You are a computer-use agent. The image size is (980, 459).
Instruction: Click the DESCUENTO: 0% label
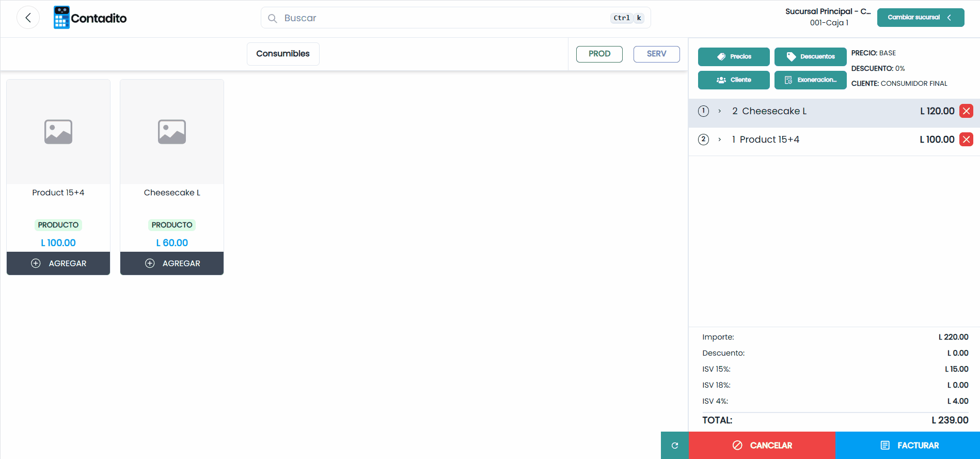click(x=878, y=68)
